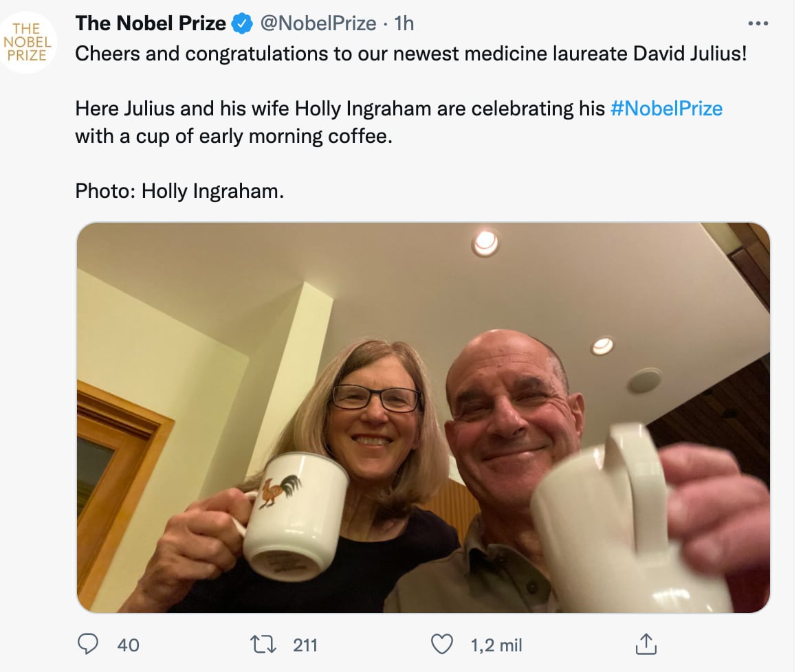The height and width of the screenshot is (672, 803).
Task: Click the "with a cup of early morning coffee" line
Action: (x=233, y=136)
